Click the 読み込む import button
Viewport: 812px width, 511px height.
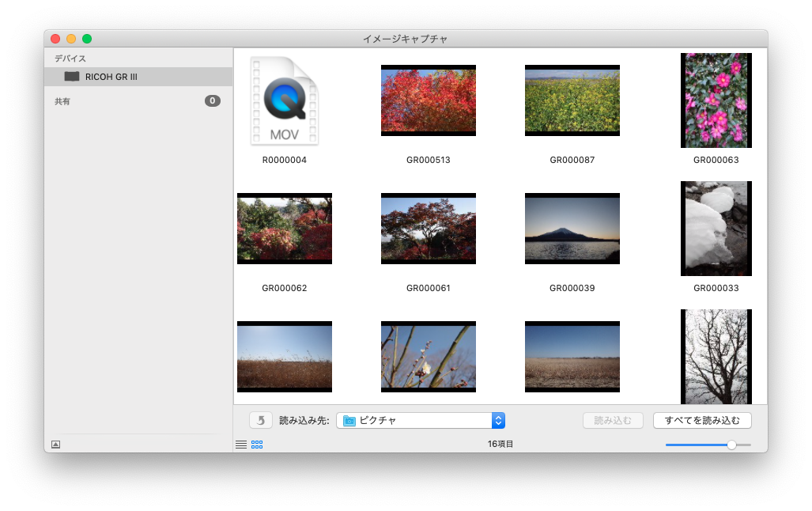coord(613,420)
